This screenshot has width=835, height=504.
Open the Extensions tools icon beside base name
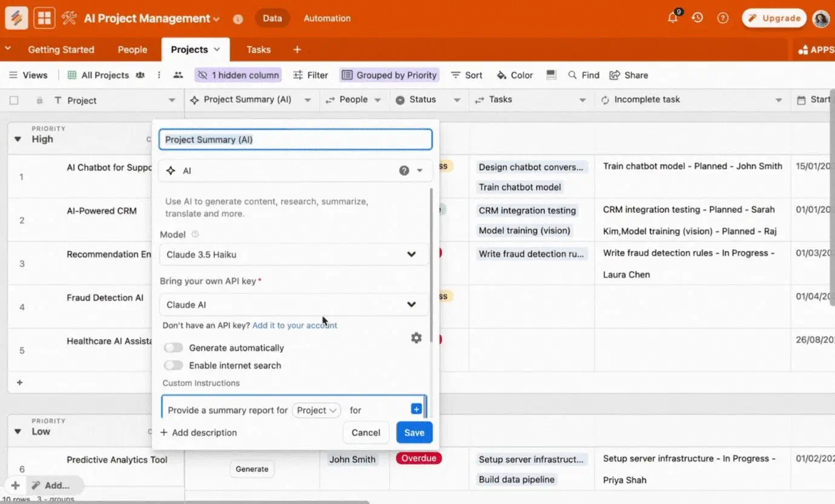[x=69, y=18]
